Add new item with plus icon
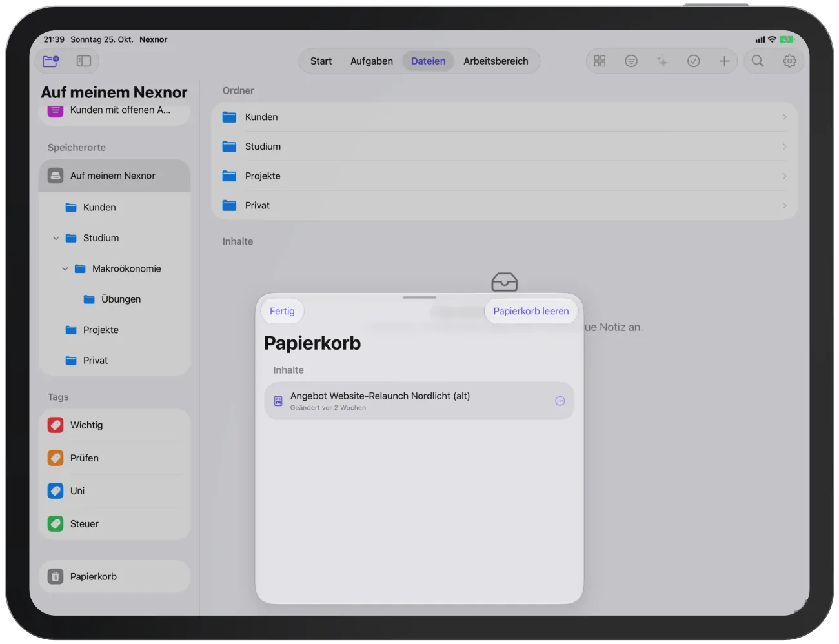Image resolution: width=839 pixels, height=644 pixels. 724,61
